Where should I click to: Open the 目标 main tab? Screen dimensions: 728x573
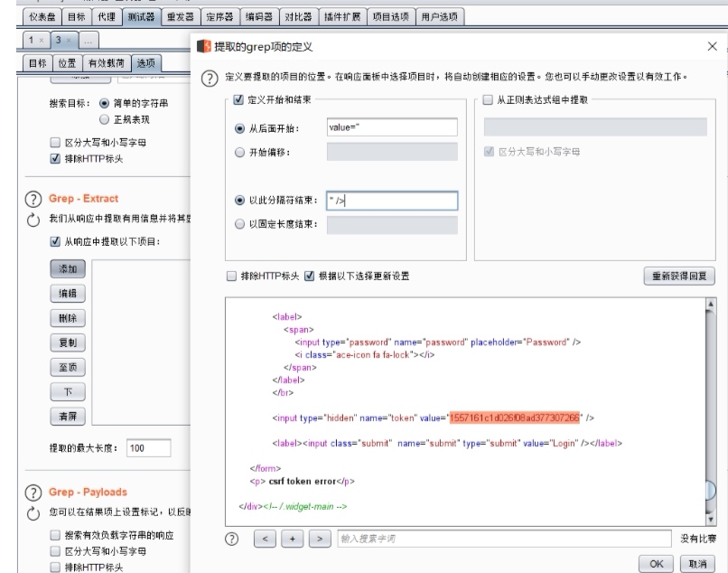coord(77,17)
